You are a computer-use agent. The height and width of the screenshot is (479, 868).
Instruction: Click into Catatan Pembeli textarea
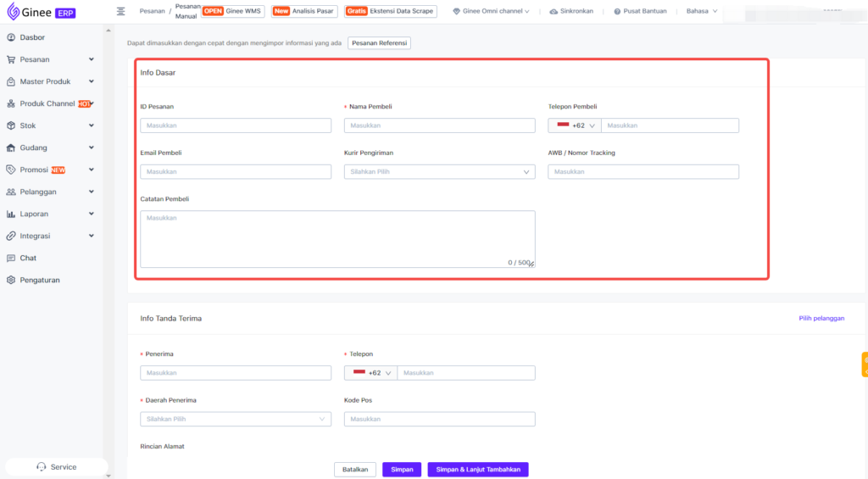(337, 239)
